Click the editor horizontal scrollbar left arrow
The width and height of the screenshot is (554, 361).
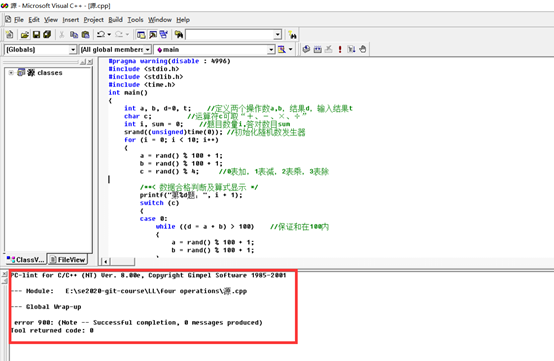(105, 261)
